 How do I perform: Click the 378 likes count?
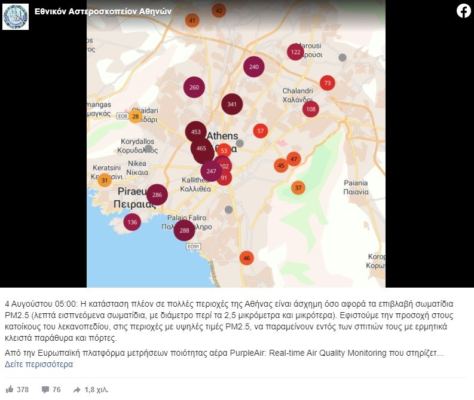click(x=23, y=389)
